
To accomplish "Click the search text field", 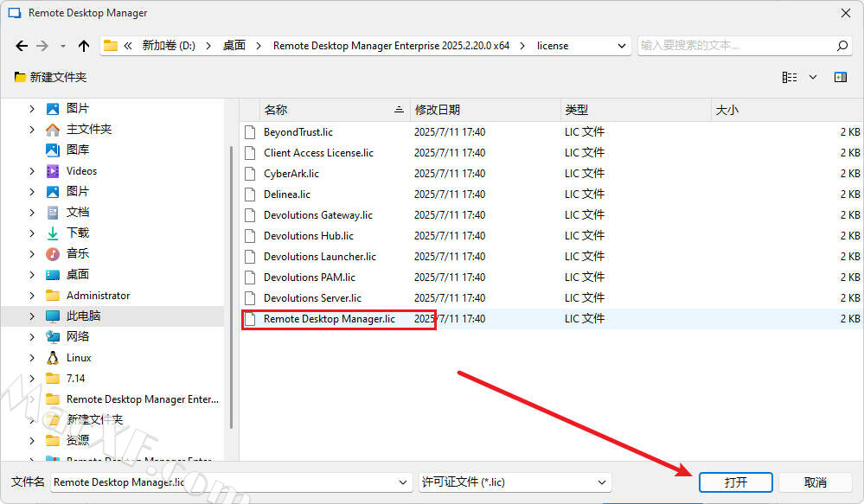I will pos(736,46).
